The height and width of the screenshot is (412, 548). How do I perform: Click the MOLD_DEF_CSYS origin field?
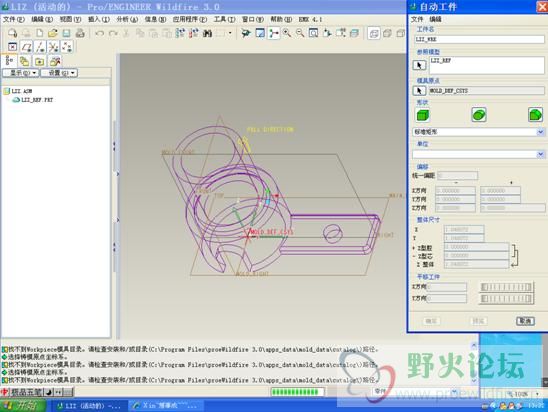point(486,91)
